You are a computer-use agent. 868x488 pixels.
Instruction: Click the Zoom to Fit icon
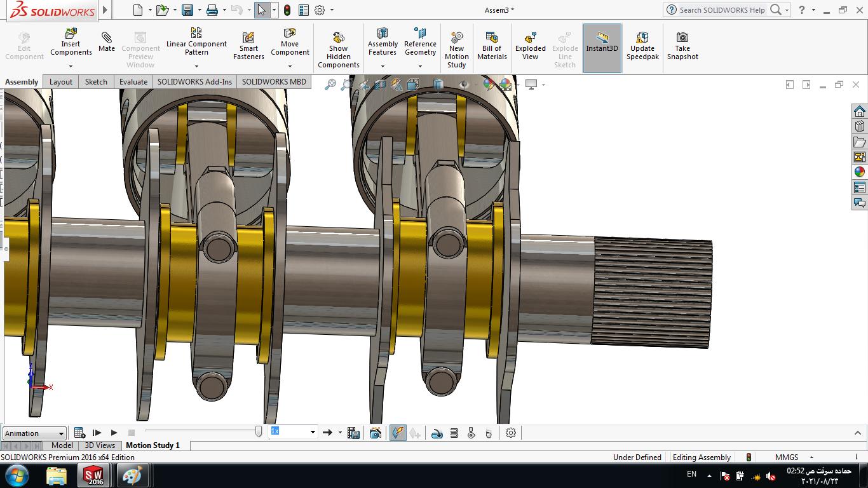click(330, 84)
